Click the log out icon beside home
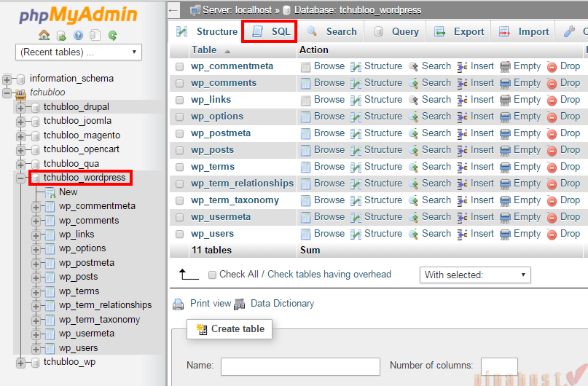The image size is (588, 386). click(x=61, y=36)
